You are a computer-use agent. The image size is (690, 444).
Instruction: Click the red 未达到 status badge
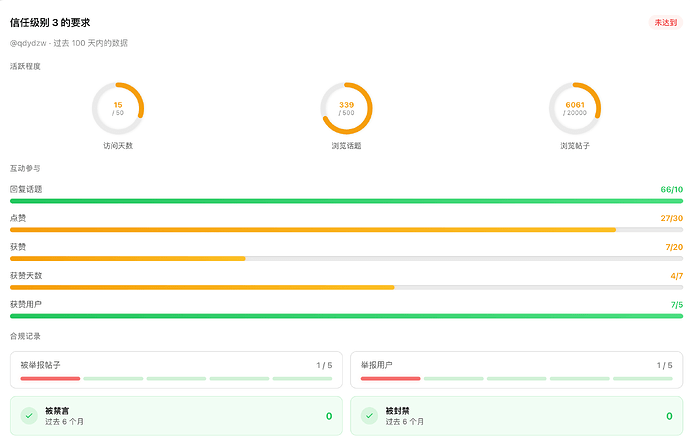[665, 22]
